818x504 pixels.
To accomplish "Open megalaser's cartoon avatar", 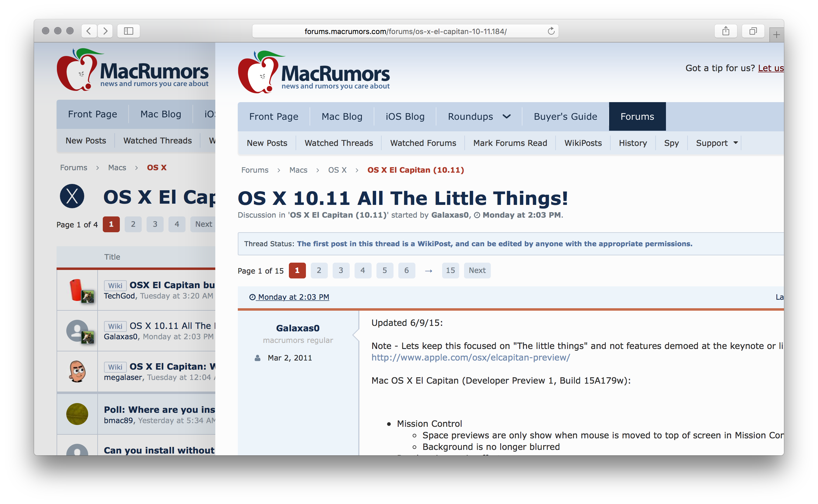I will [77, 371].
